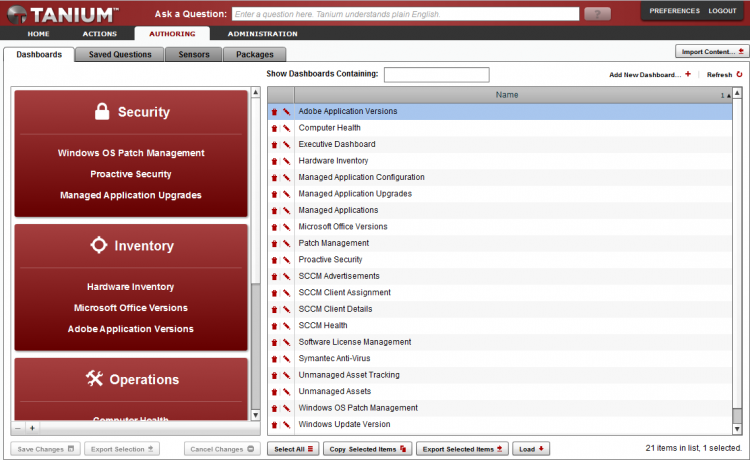Image resolution: width=750 pixels, height=460 pixels.
Task: Add dashboard group with plus button
Action: 32,428
